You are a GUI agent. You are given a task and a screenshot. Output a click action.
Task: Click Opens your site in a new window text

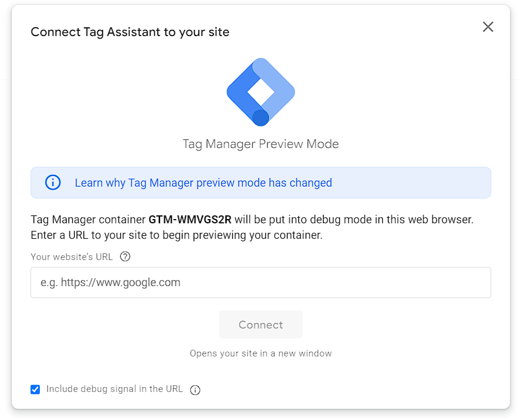(x=260, y=353)
